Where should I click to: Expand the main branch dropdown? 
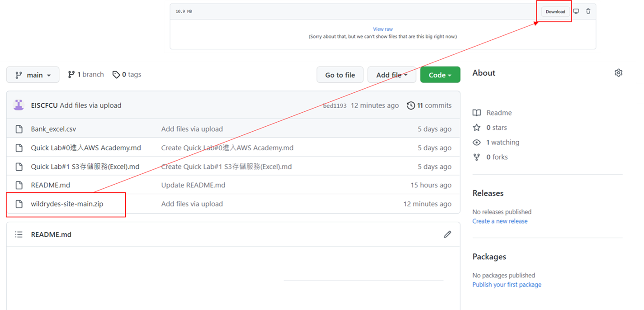point(33,75)
